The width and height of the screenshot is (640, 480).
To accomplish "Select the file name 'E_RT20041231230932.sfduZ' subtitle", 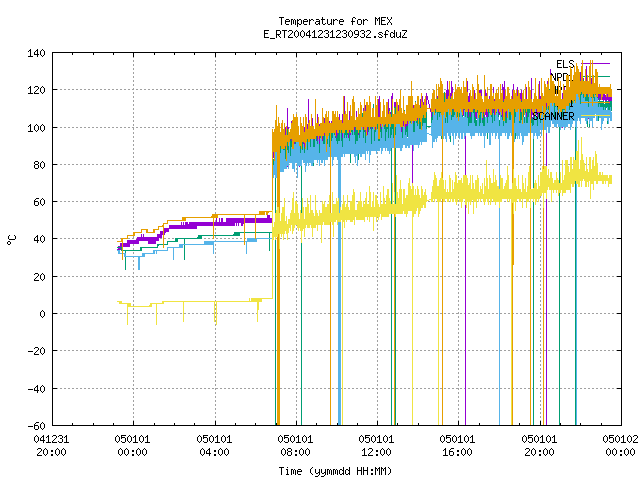I will [335, 34].
